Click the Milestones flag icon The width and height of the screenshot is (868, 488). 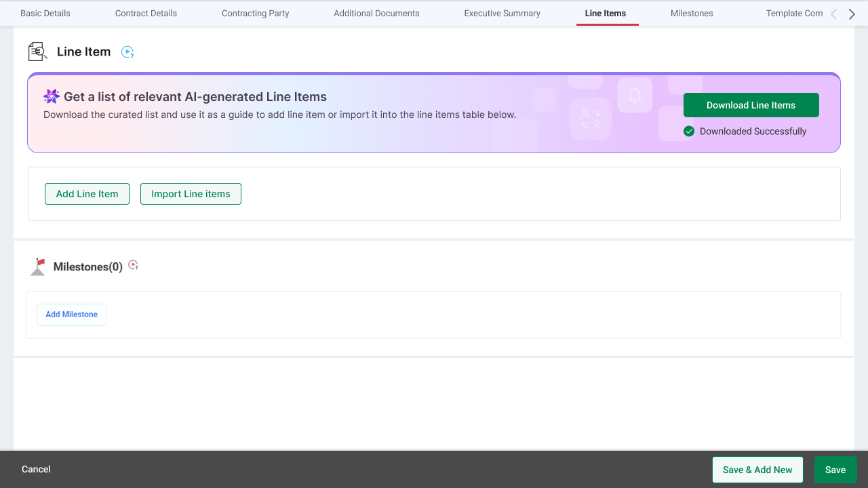38,266
